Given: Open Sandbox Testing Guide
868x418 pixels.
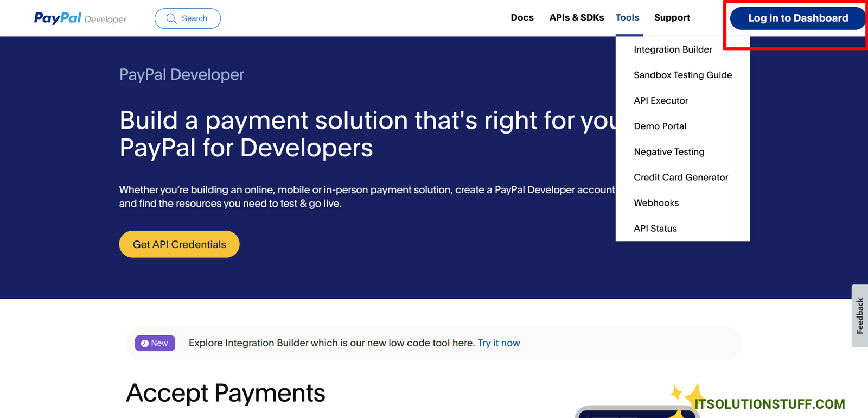Looking at the screenshot, I should tap(682, 75).
